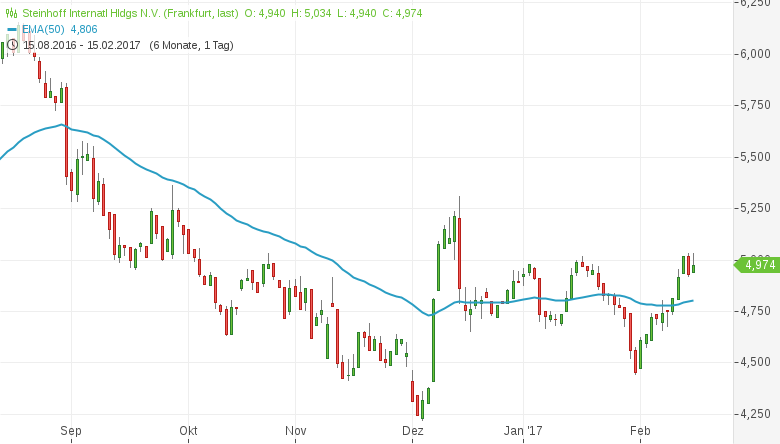Click the 5,250 price axis label
This screenshot has width=780, height=444.
pos(756,208)
